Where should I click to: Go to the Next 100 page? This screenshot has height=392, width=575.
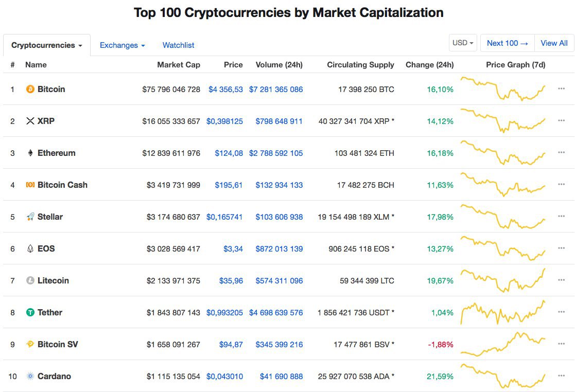tap(508, 43)
